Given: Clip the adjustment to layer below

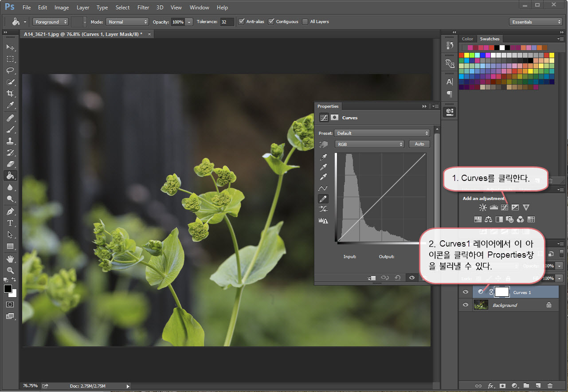Looking at the screenshot, I should pos(371,278).
